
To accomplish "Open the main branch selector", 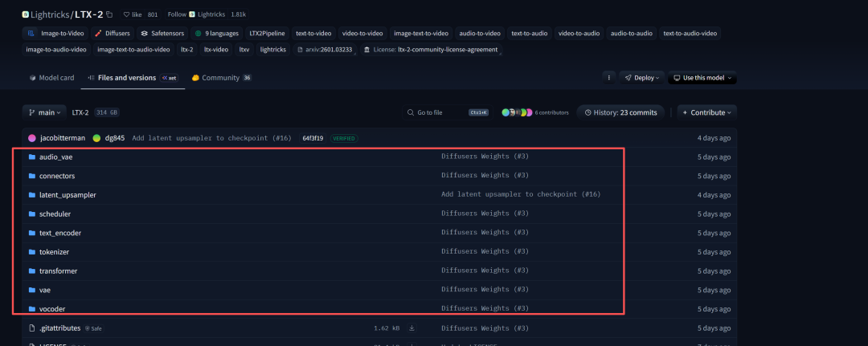I will [44, 112].
